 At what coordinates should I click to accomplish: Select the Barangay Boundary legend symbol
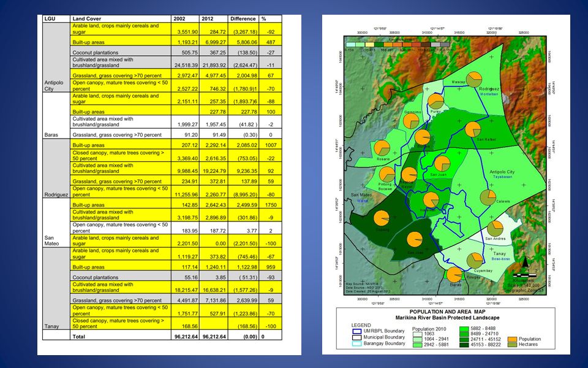[356, 343]
